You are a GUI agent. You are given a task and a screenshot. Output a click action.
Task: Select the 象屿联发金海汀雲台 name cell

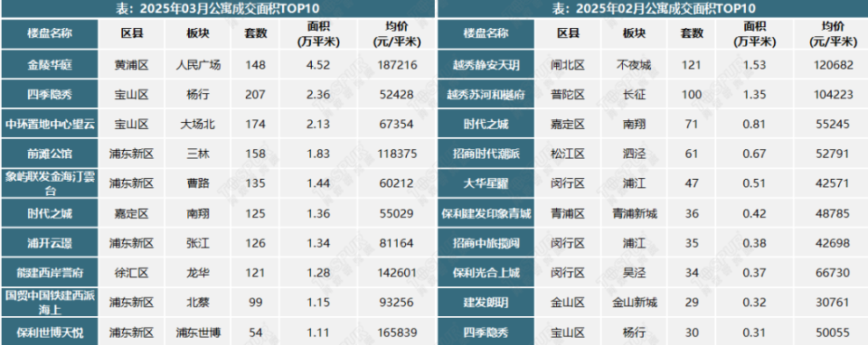point(49,184)
